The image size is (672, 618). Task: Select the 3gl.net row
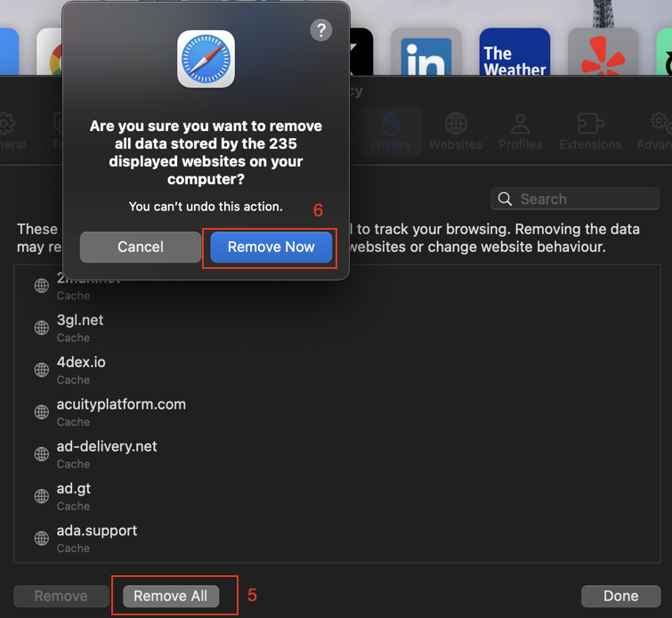coord(336,328)
